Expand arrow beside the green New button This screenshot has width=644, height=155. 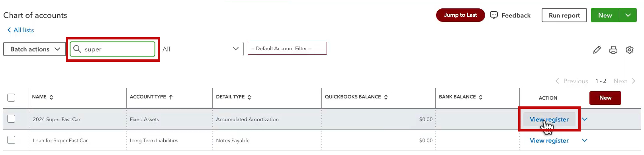[x=628, y=15]
